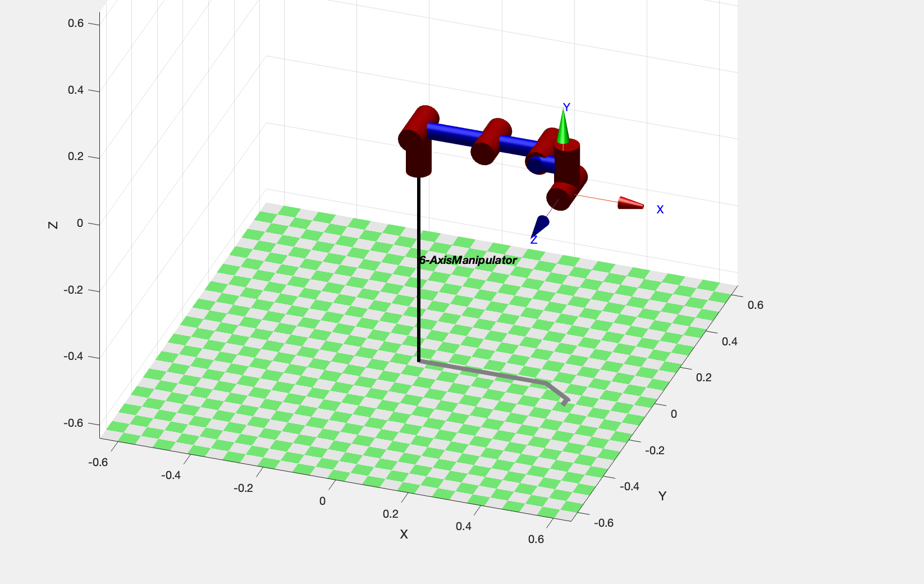
Task: Click the Z-axis tick label -0.6
Action: coord(74,423)
